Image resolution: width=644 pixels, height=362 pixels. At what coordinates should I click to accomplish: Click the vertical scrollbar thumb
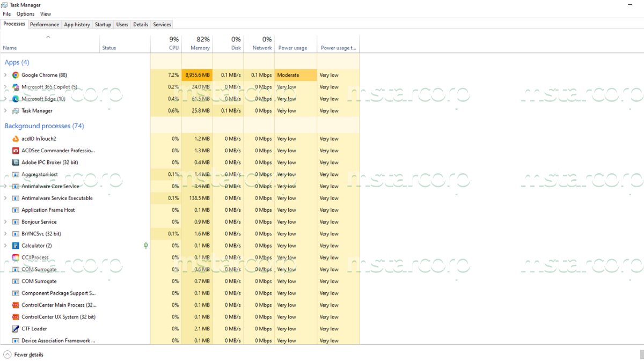coord(642,354)
